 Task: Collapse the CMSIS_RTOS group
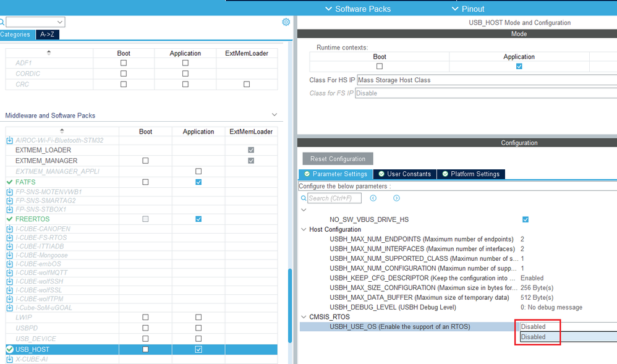click(304, 317)
